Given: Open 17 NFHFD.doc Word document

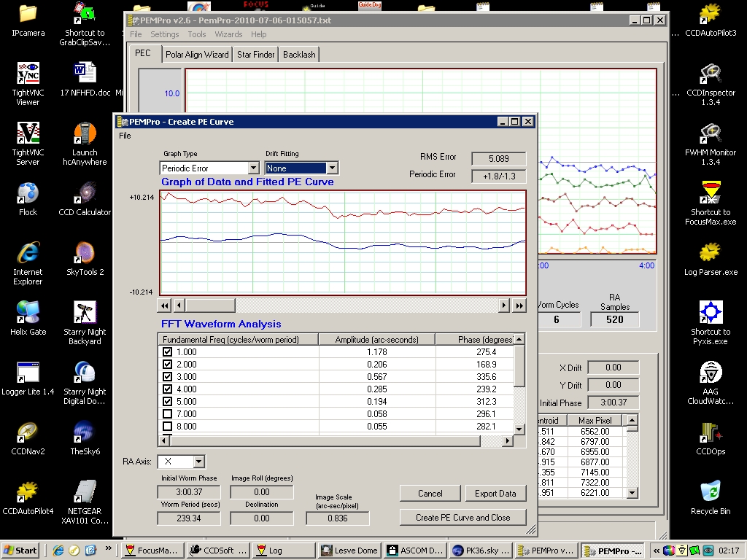Looking at the screenshot, I should (85, 79).
